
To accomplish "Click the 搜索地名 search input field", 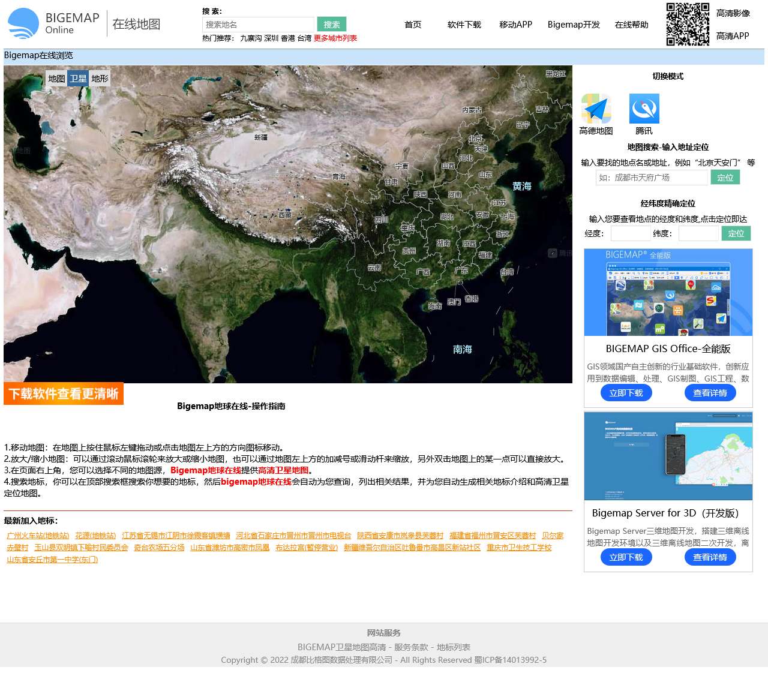I will (258, 23).
